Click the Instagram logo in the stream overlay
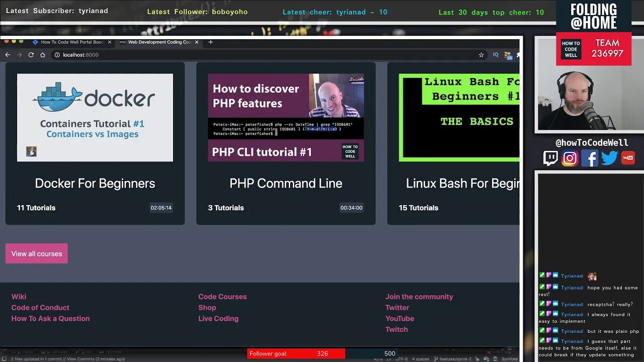Viewport: 644px width, 362px height. [x=570, y=158]
